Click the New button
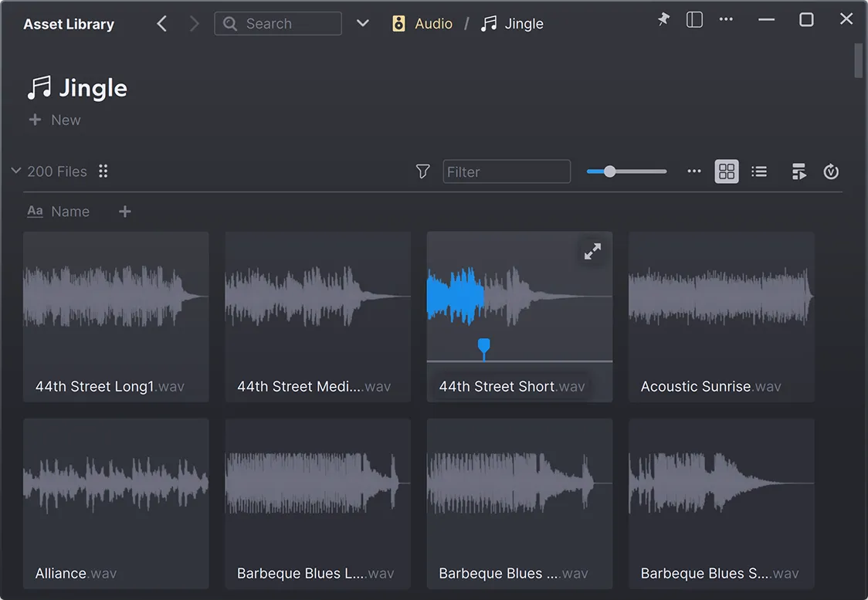The height and width of the screenshot is (600, 868). (55, 120)
